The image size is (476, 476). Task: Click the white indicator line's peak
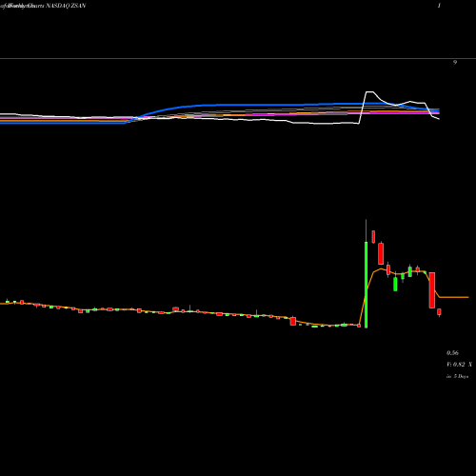point(369,92)
